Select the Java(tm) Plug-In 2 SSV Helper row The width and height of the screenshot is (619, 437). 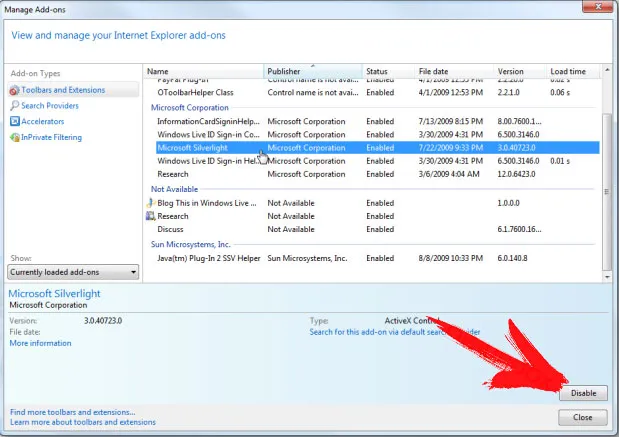(x=373, y=258)
